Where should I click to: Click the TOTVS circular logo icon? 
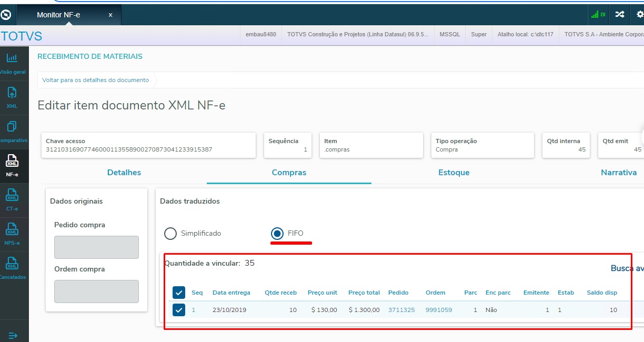click(6, 15)
